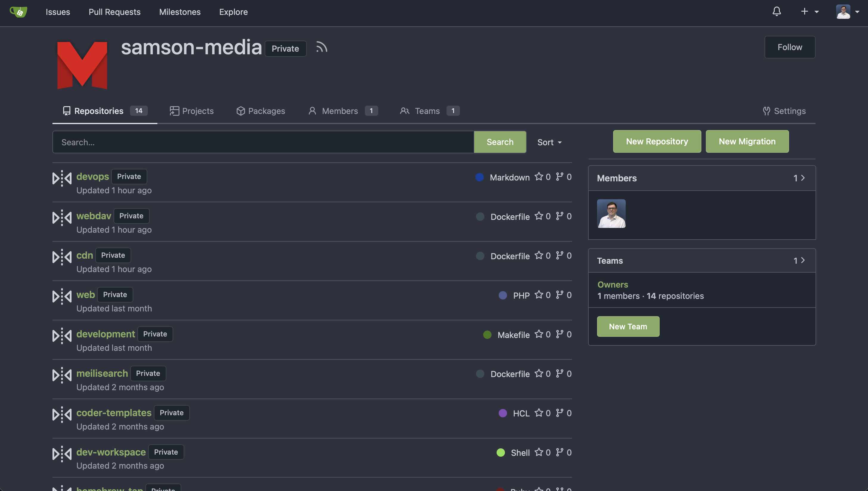868x491 pixels.
Task: Click the fork icon on development row
Action: (560, 334)
